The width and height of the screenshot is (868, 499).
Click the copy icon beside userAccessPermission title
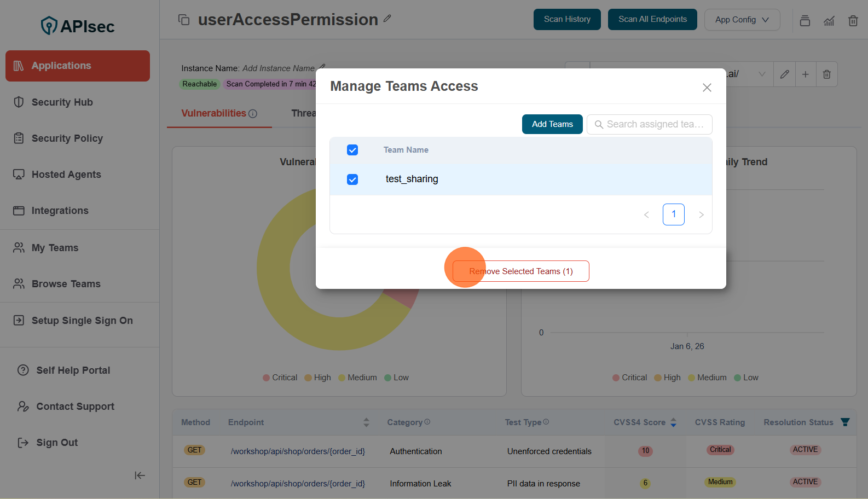pyautogui.click(x=184, y=20)
